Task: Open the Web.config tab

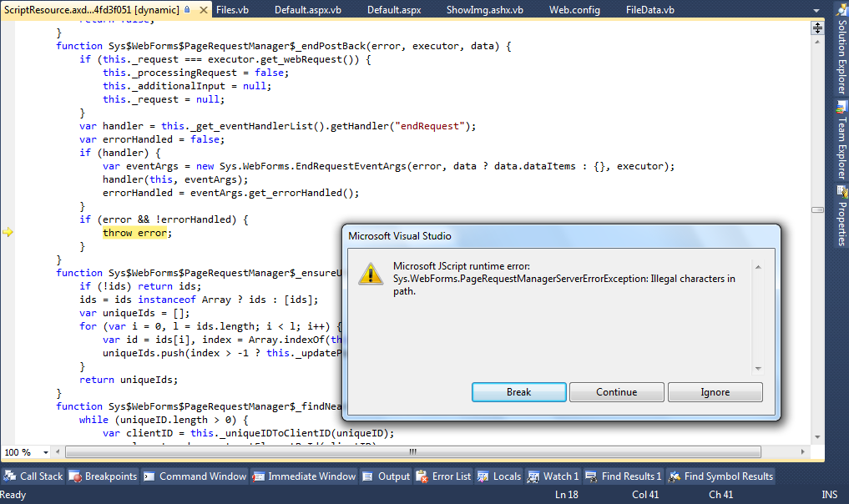Action: [x=574, y=10]
